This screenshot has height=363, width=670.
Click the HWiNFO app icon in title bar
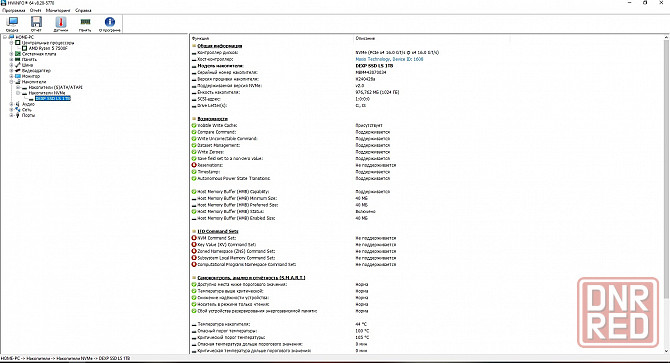point(4,3)
